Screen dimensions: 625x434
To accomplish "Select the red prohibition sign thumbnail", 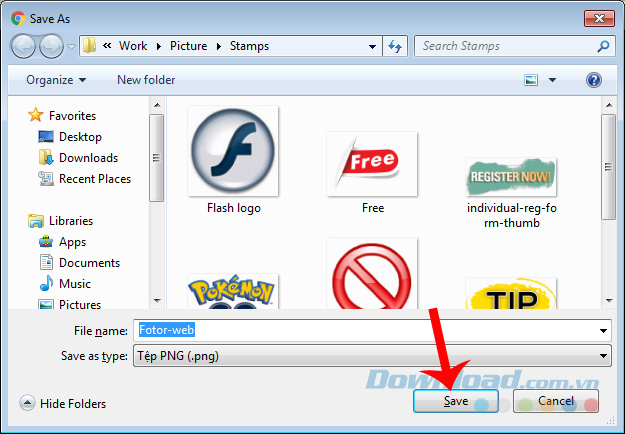I will (x=372, y=273).
